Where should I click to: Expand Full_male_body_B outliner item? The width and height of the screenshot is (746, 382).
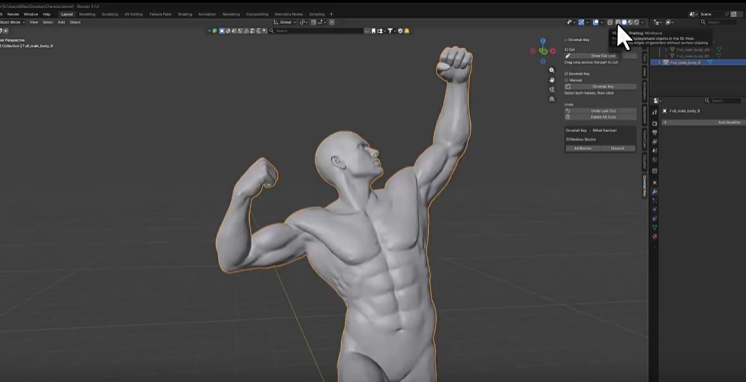point(659,62)
